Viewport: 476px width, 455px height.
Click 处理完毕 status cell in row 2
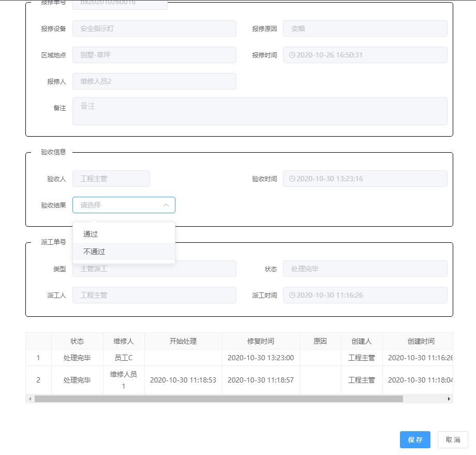pyautogui.click(x=77, y=380)
